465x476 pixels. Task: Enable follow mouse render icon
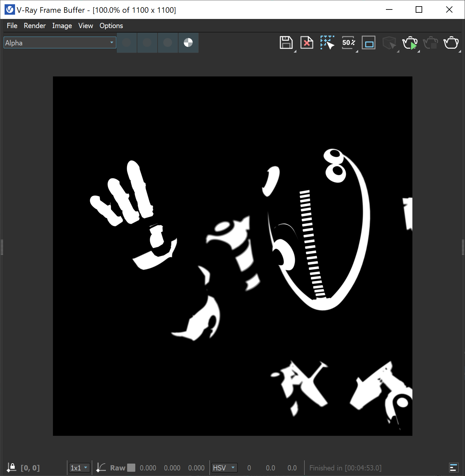pyautogui.click(x=327, y=42)
